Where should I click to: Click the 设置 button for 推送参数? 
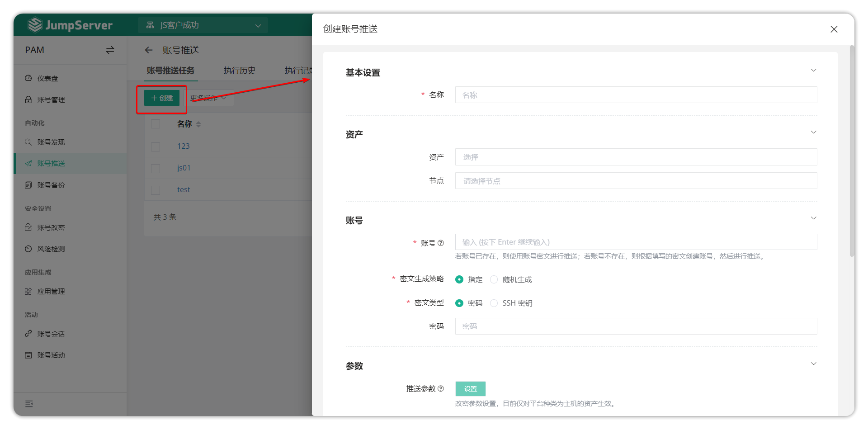point(470,389)
